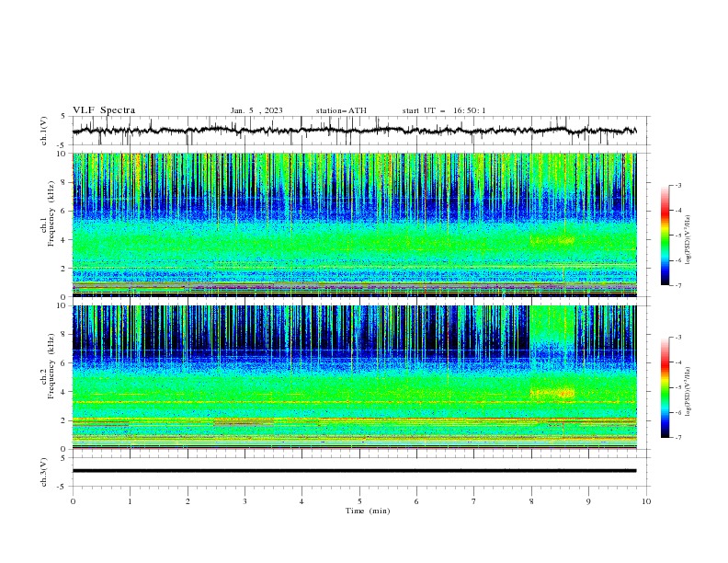
Task: Click the ch.2 'Frequency (kHz)' axis label
Action: (51, 366)
